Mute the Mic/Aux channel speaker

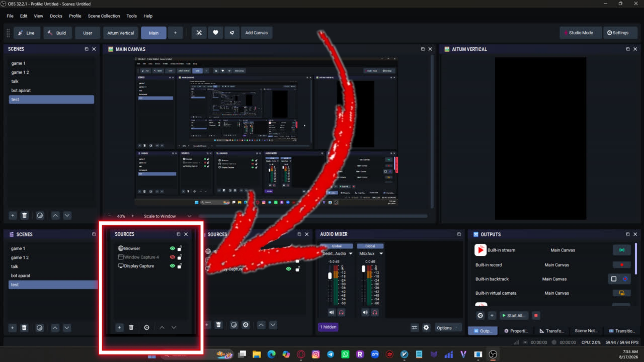[365, 312]
